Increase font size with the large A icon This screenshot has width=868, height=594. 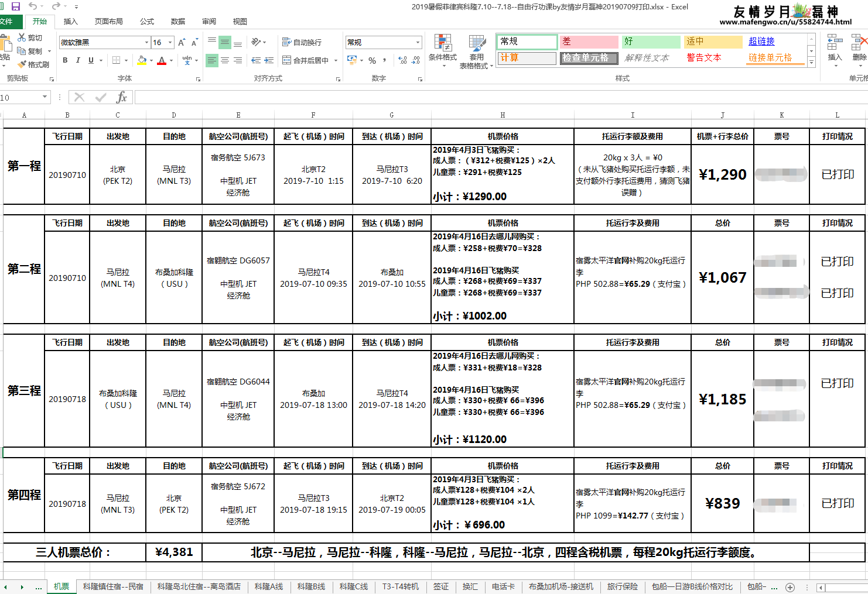(182, 42)
